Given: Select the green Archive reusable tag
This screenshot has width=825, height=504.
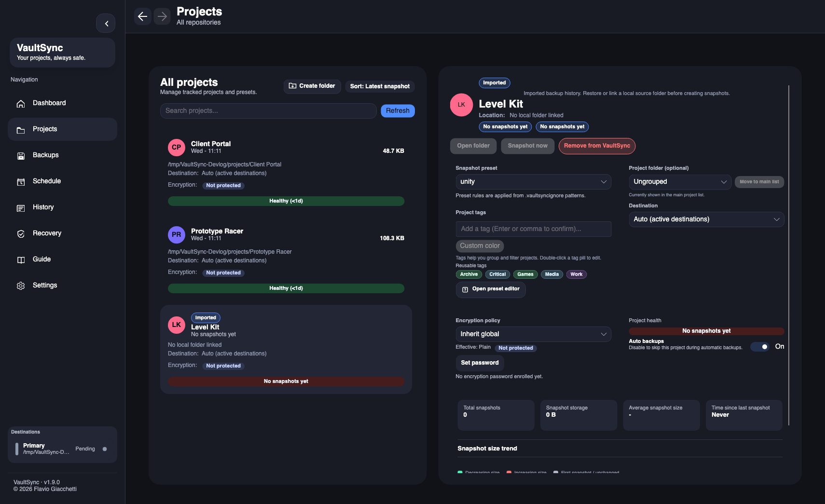Looking at the screenshot, I should click(468, 274).
